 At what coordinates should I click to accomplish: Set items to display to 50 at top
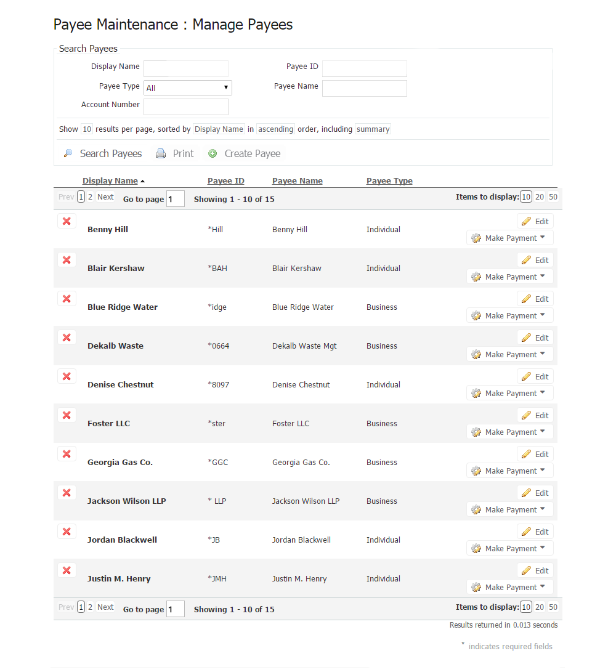(553, 197)
